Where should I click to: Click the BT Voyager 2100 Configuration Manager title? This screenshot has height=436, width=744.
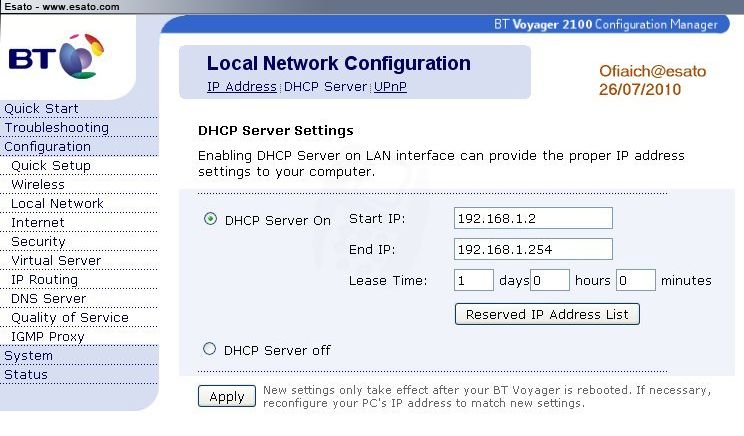pyautogui.click(x=606, y=24)
